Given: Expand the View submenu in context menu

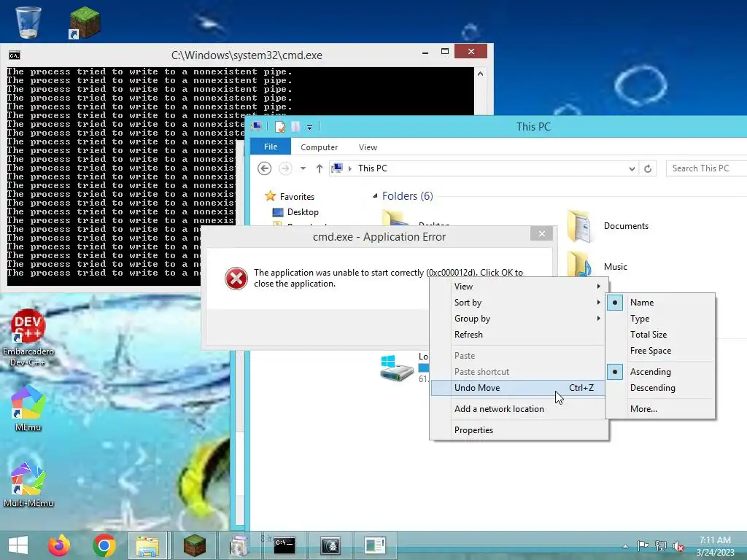Looking at the screenshot, I should 519,286.
